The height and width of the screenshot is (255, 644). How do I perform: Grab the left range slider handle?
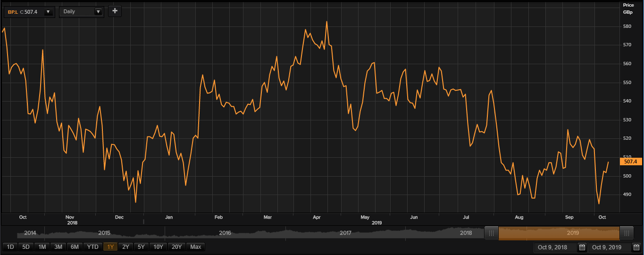pyautogui.click(x=491, y=233)
